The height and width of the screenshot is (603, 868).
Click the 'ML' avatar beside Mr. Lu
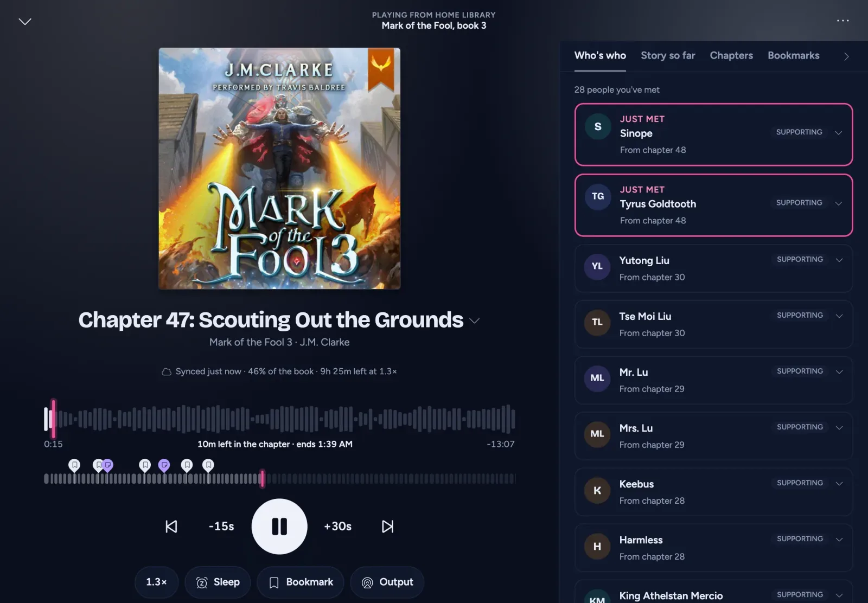coord(597,378)
